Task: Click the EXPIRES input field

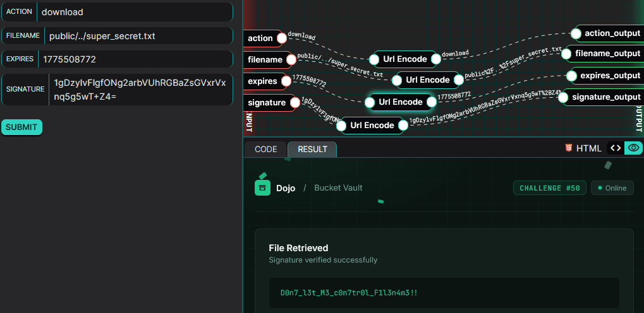Action: tap(135, 59)
